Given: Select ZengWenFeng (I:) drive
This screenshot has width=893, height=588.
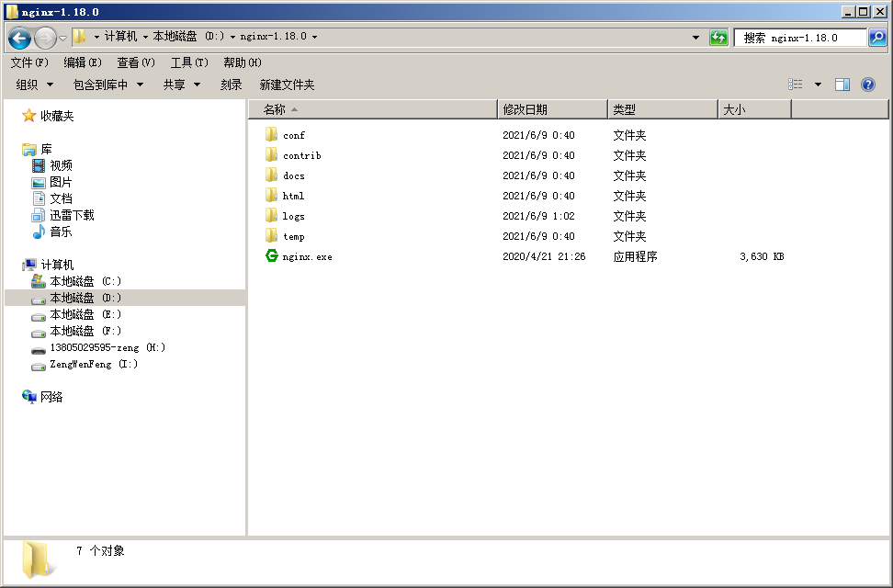Looking at the screenshot, I should click(x=94, y=364).
